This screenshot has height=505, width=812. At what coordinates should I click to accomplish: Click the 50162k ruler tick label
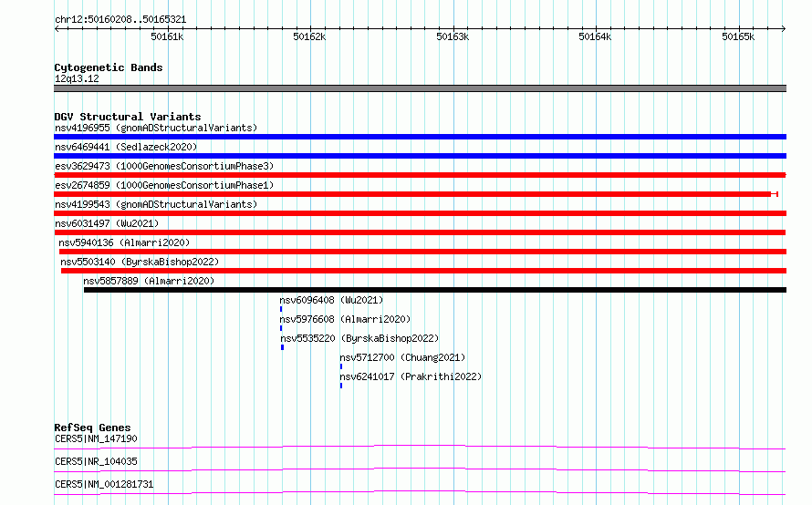pos(309,36)
